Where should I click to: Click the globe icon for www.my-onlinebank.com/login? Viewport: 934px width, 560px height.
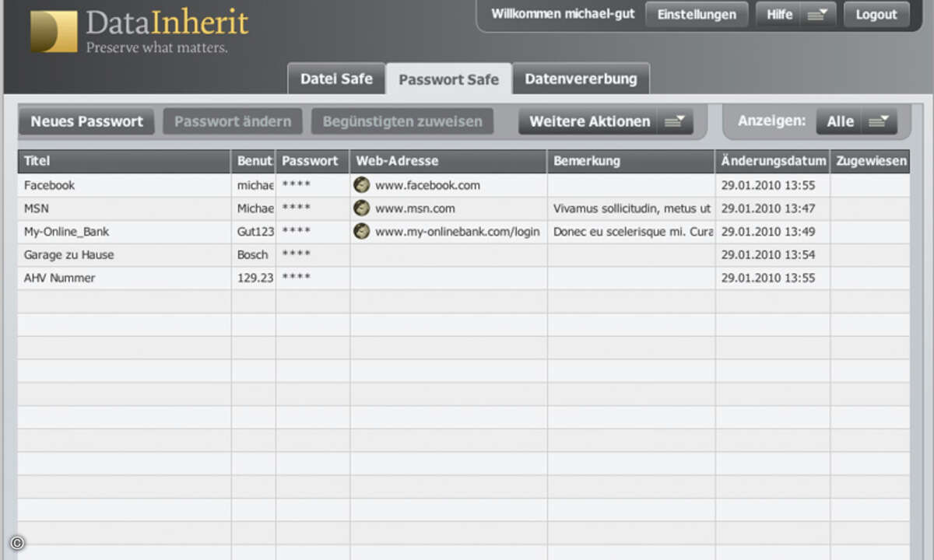(x=361, y=231)
